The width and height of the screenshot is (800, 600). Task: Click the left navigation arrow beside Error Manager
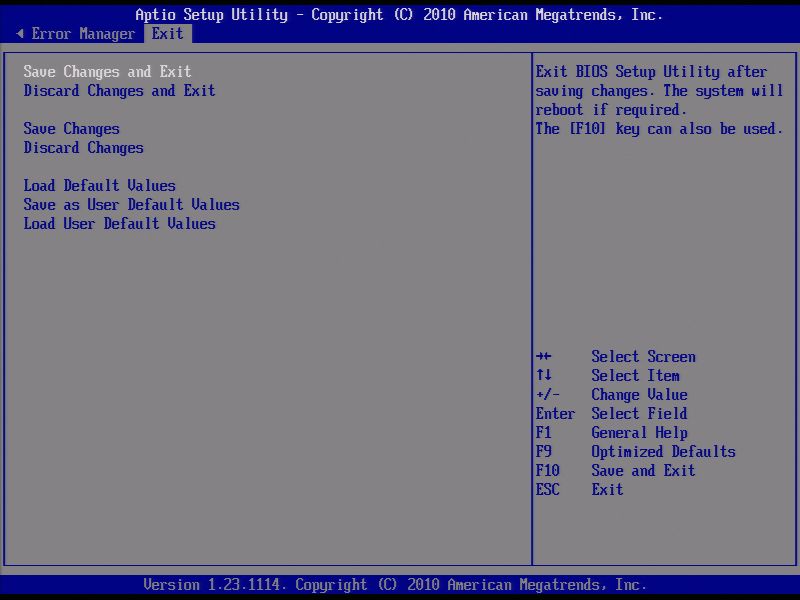coord(21,33)
